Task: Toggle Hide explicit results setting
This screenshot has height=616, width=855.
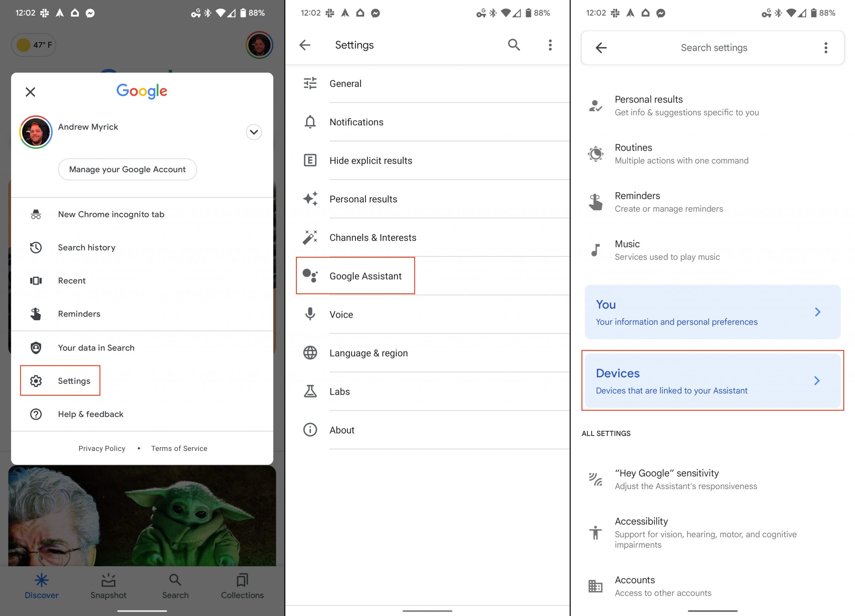Action: pos(428,161)
